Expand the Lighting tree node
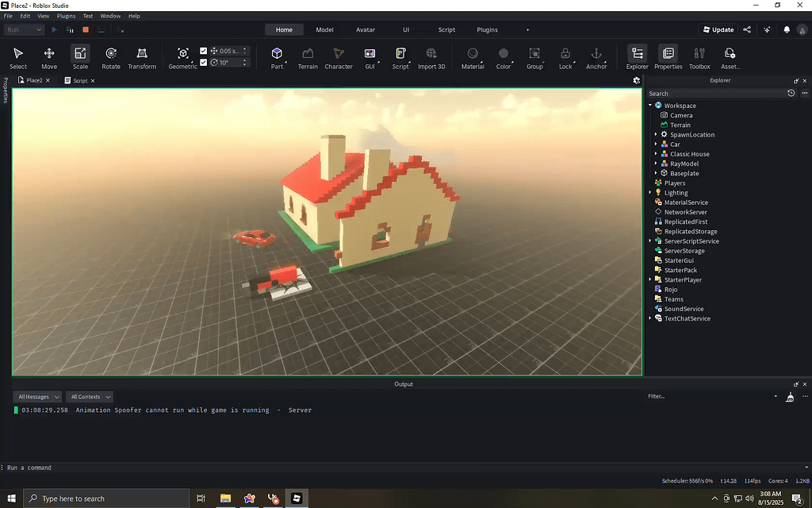This screenshot has width=812, height=508. point(650,192)
